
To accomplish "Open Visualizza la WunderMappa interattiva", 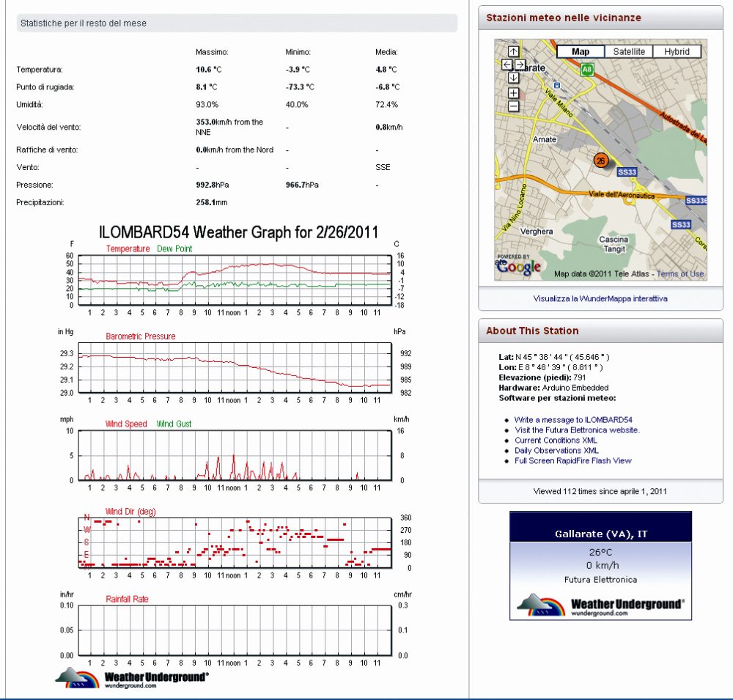I will [600, 298].
